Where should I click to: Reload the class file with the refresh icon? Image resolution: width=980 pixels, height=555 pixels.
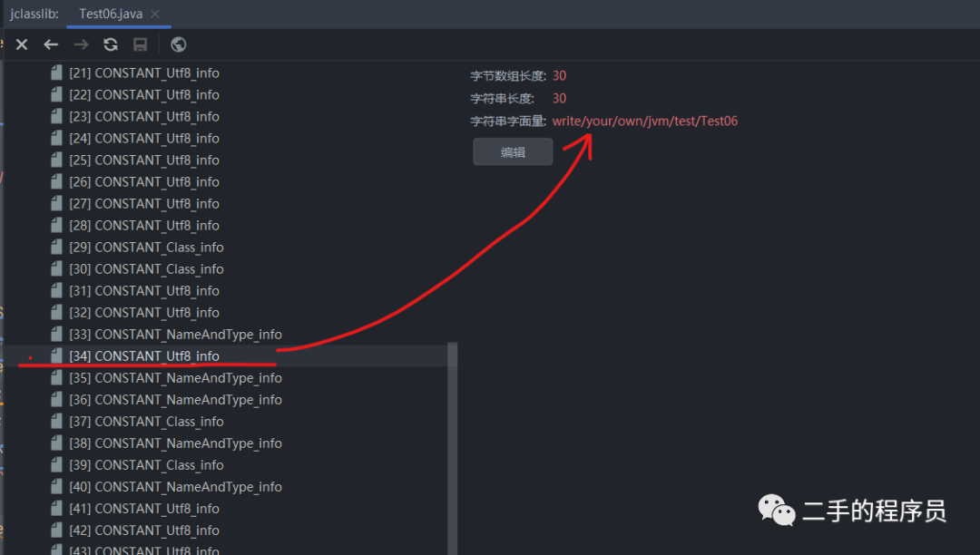click(x=111, y=44)
